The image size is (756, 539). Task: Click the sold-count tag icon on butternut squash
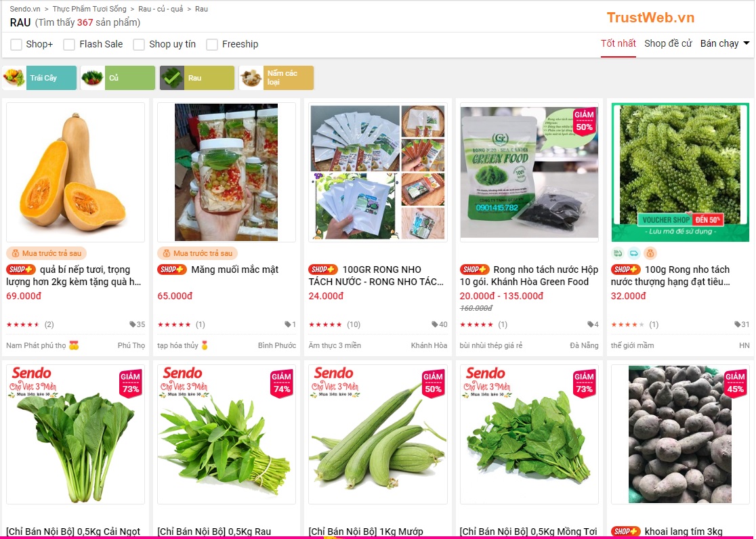(x=132, y=324)
